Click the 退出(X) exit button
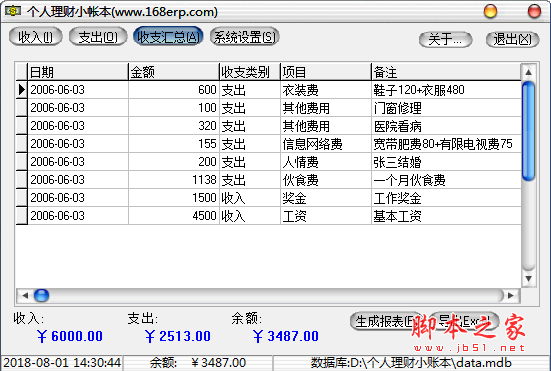 [x=513, y=39]
